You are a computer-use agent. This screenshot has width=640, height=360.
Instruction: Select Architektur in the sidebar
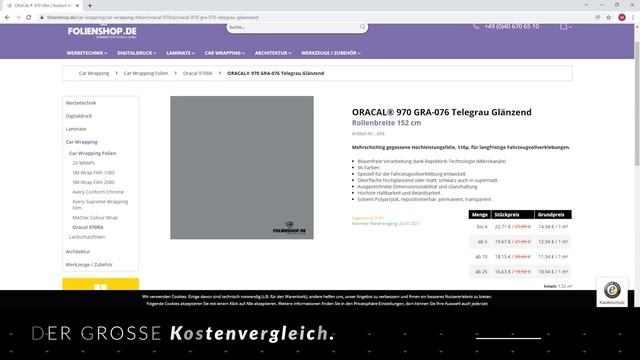tap(78, 252)
